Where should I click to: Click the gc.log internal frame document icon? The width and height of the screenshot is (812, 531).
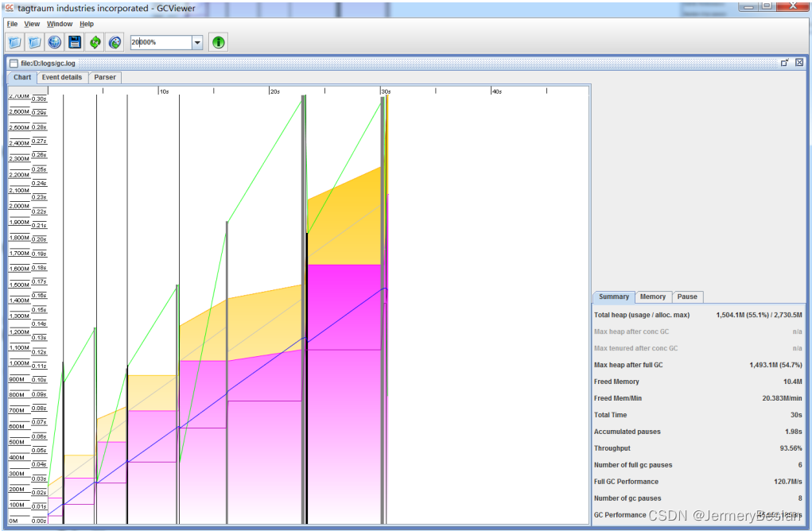(14, 63)
